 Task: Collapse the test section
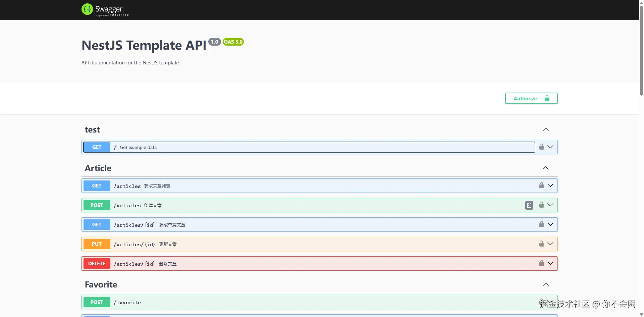(546, 129)
